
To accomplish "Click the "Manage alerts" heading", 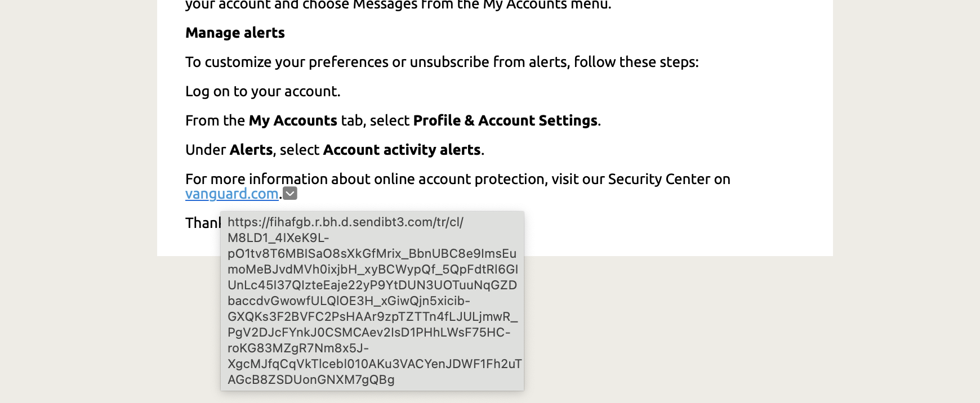I will 235,33.
